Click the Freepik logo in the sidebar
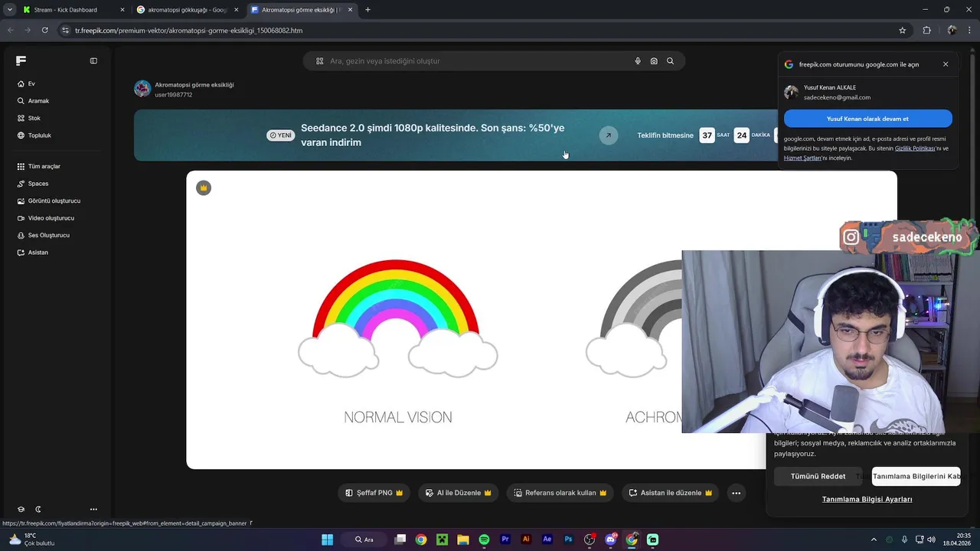Image resolution: width=980 pixels, height=551 pixels. 21,60
